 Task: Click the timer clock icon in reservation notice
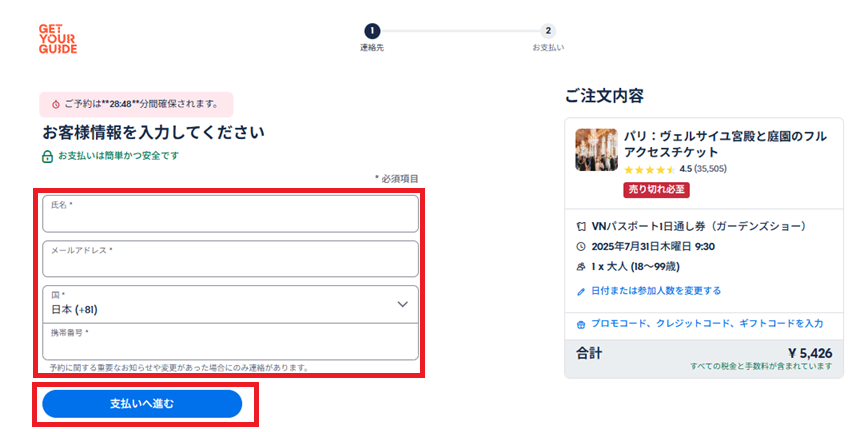[x=55, y=104]
